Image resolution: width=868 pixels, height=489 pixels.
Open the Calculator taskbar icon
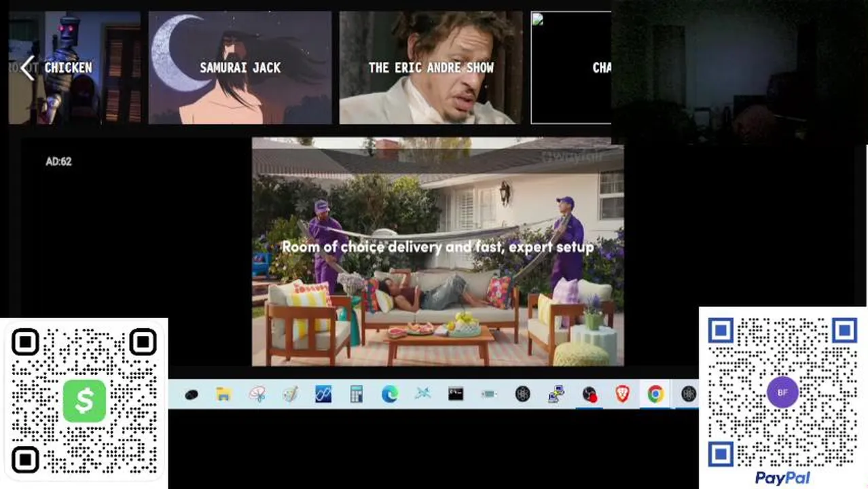tap(357, 394)
